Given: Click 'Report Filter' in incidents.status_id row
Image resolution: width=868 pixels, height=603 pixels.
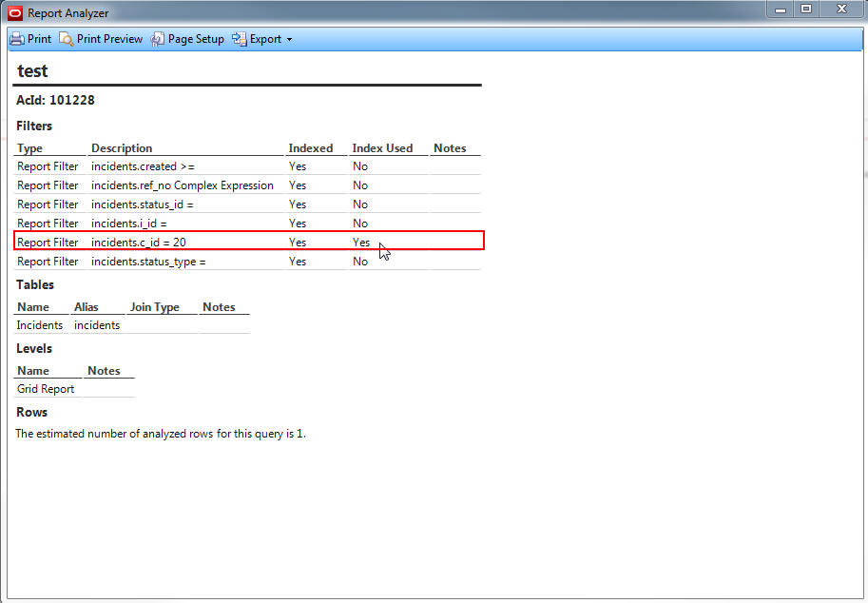Looking at the screenshot, I should pos(48,204).
